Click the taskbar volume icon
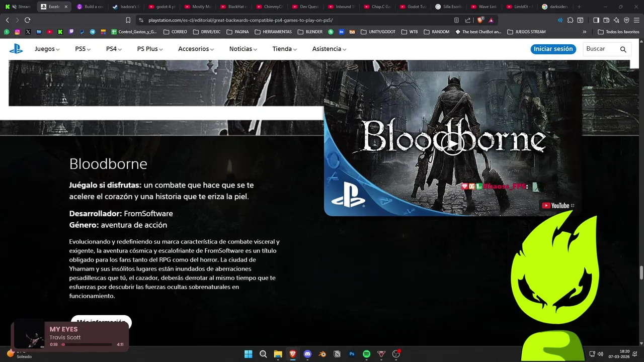Viewport: 644px width, 362px height. pyautogui.click(x=600, y=354)
